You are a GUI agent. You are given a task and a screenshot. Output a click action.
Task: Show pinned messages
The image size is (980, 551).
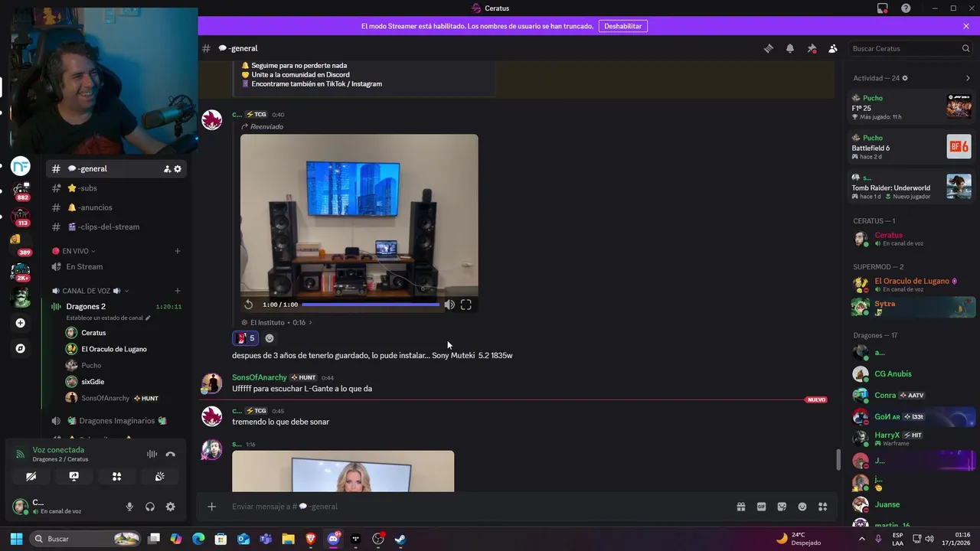(812, 48)
